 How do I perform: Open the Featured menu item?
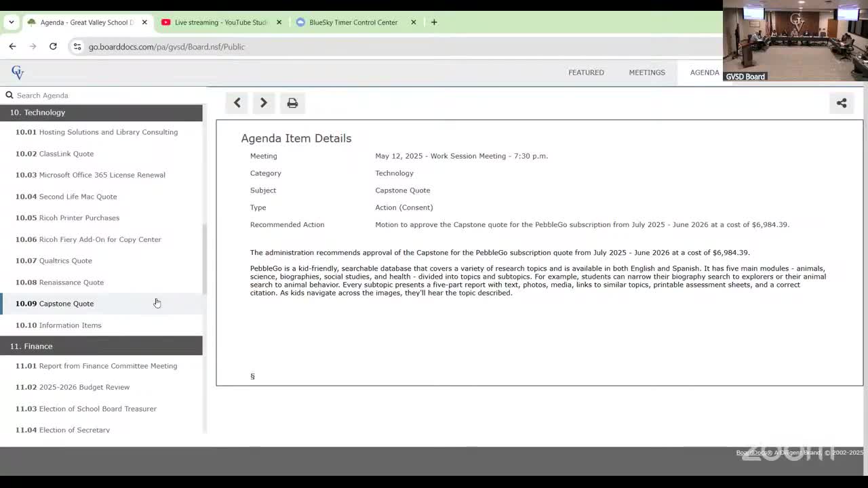click(586, 73)
